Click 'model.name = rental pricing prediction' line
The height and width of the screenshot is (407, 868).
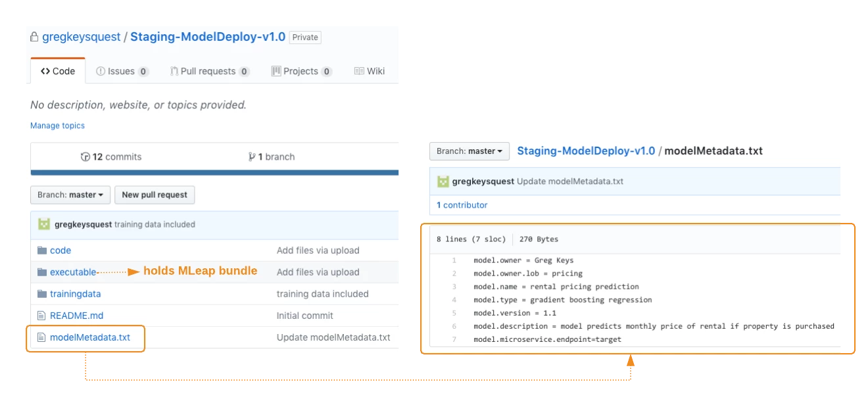(556, 287)
